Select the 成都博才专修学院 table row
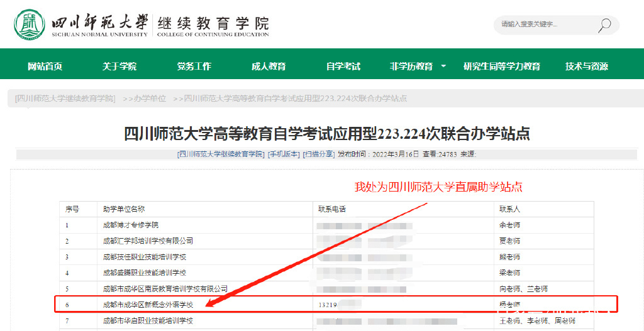Viewport: 644px width, 331px height. pyautogui.click(x=130, y=225)
